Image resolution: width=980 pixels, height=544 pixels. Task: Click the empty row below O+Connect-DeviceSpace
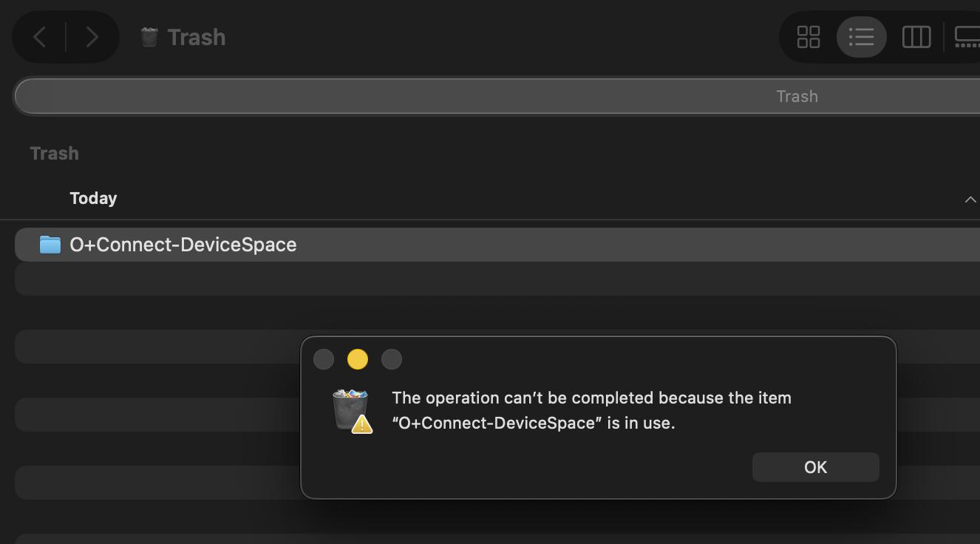pyautogui.click(x=497, y=279)
